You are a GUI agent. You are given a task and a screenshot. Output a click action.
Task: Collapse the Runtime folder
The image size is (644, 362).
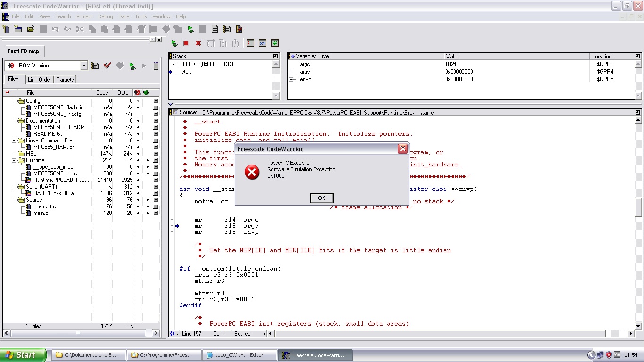pos(14,160)
